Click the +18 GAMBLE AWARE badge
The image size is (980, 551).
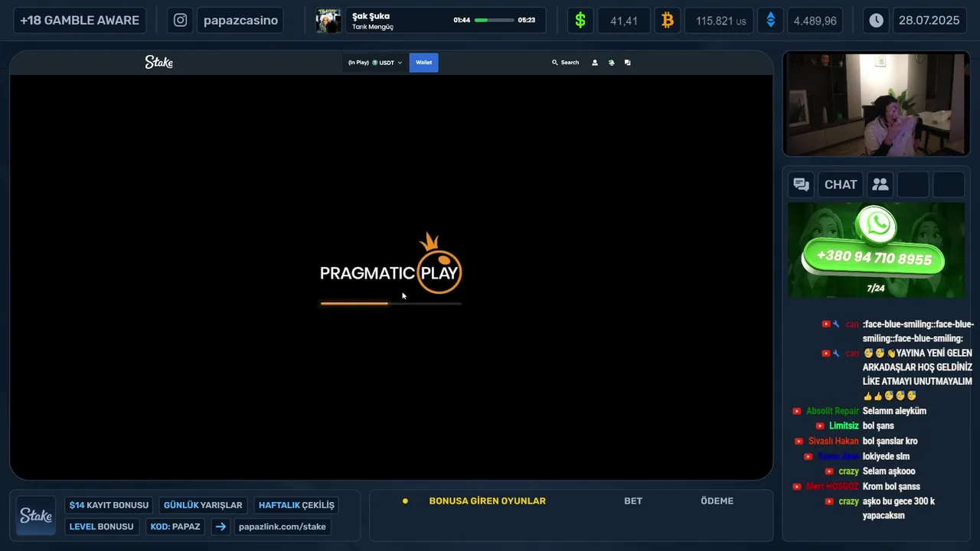[80, 21]
